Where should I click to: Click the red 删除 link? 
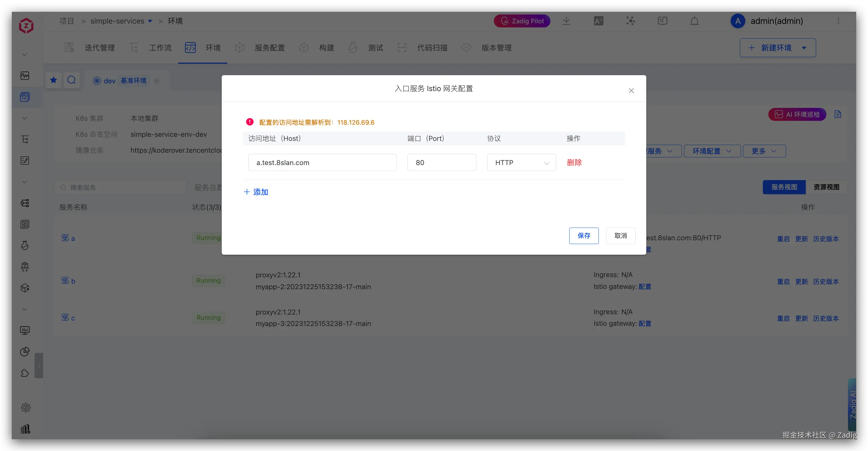(574, 163)
